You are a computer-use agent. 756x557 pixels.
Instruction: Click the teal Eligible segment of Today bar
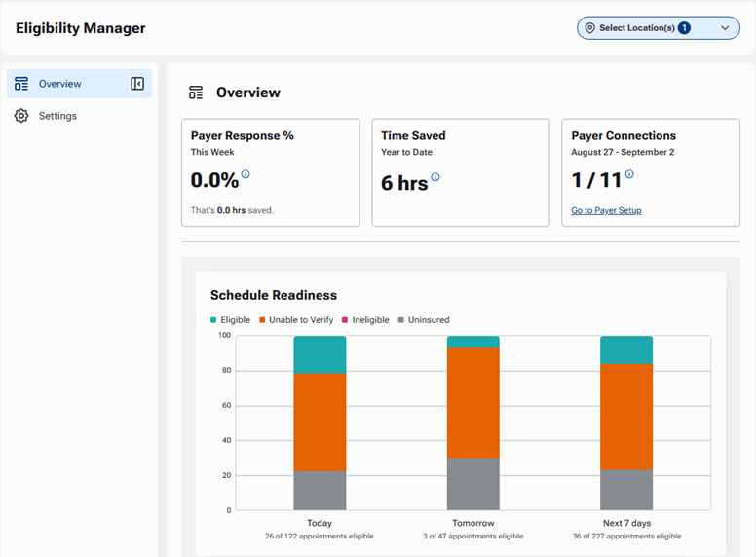point(320,354)
